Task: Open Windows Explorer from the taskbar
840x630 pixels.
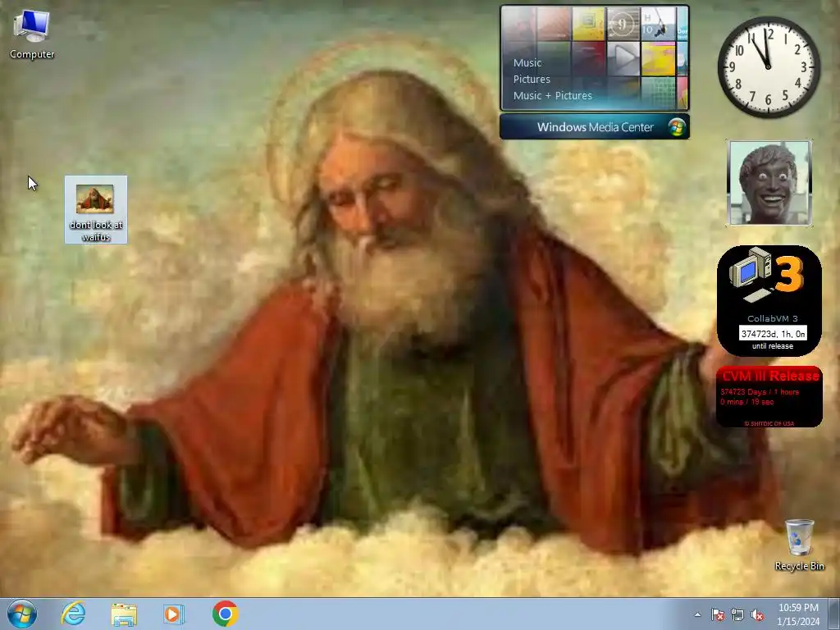Action: [x=124, y=614]
